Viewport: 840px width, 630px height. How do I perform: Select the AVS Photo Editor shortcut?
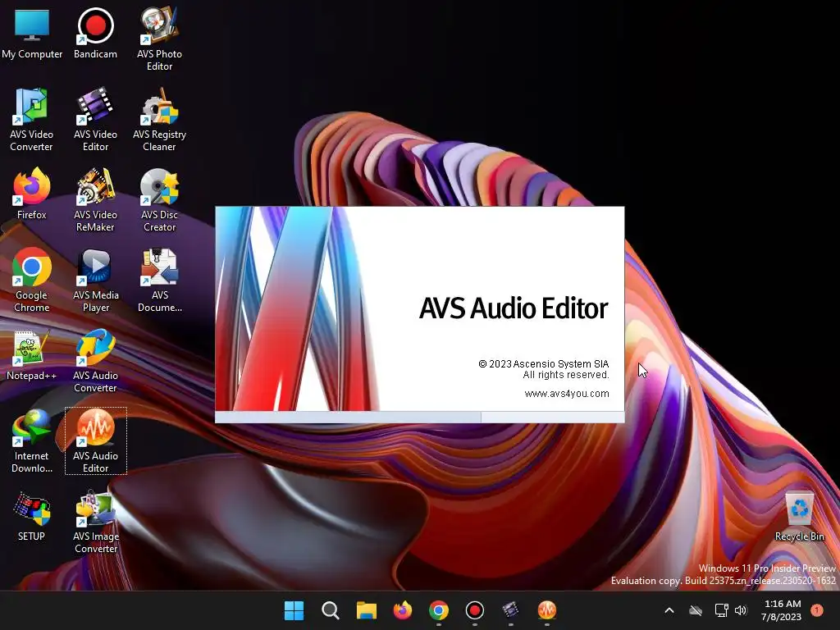(159, 39)
